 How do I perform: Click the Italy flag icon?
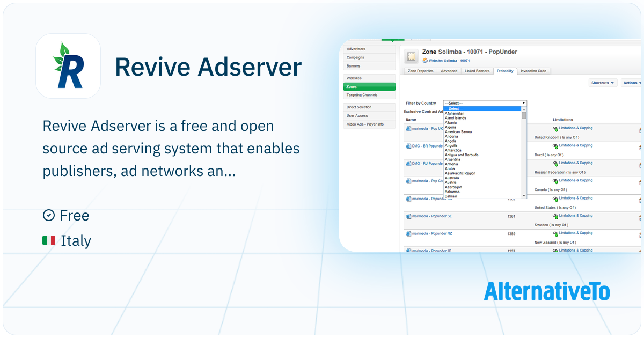click(x=49, y=240)
